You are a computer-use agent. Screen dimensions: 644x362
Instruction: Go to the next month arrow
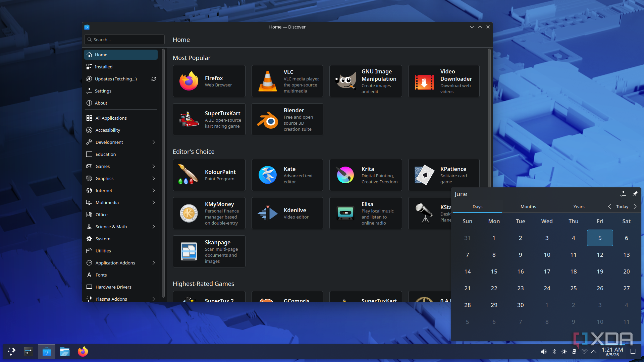pos(635,206)
